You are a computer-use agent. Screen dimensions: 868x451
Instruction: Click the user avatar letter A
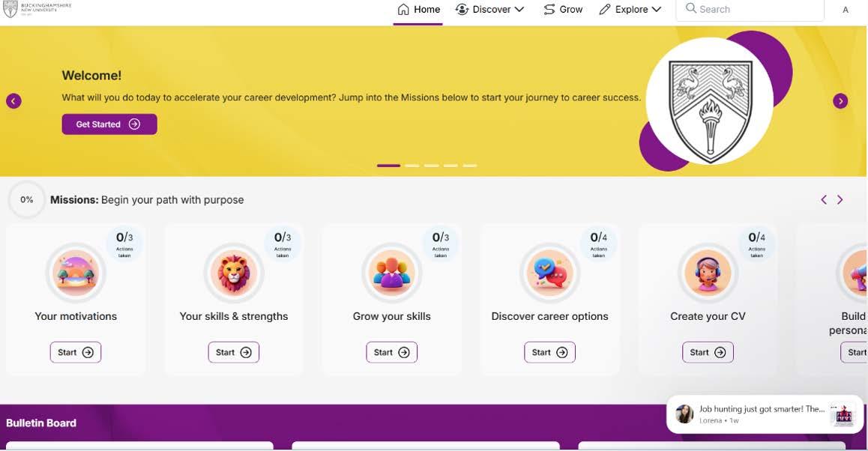coord(846,10)
